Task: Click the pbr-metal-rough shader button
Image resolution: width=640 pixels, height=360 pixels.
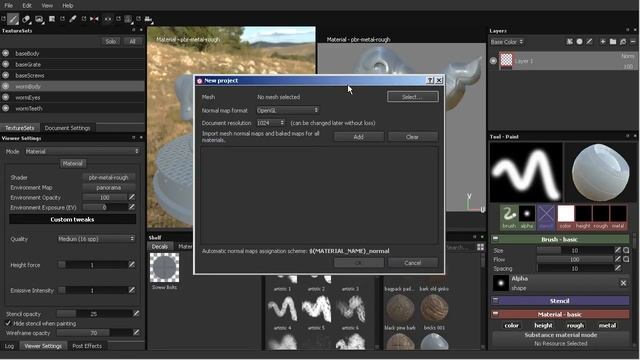Action: pyautogui.click(x=109, y=177)
